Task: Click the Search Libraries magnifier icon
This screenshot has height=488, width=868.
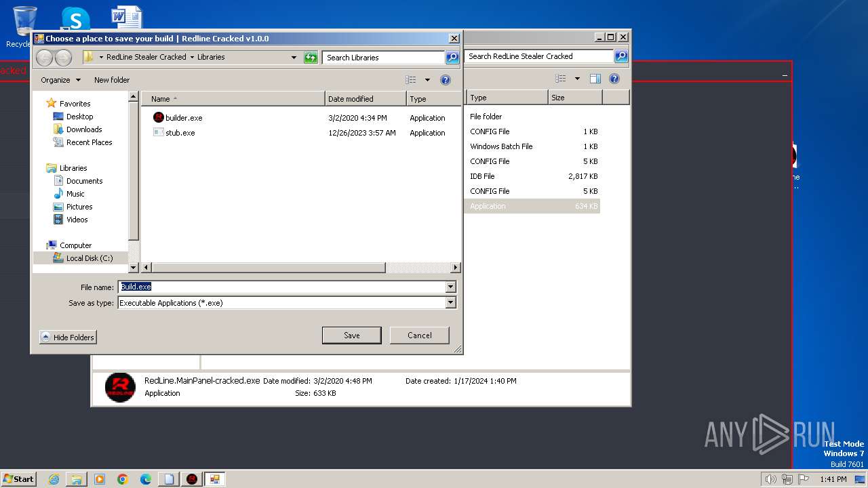Action: 452,58
